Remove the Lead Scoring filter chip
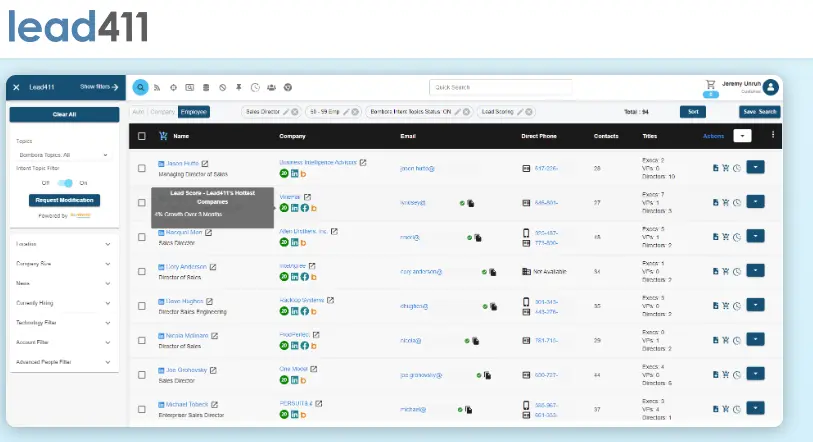This screenshot has height=442, width=813. pos(529,112)
